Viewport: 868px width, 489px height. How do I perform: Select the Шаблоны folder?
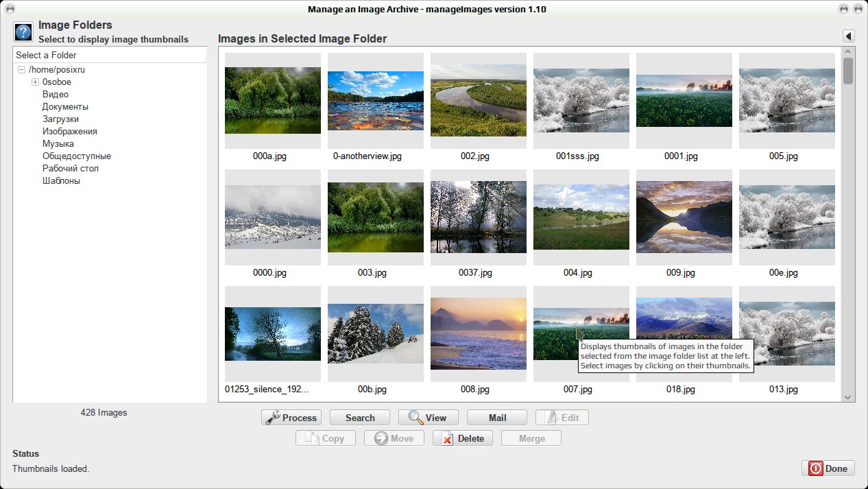pyautogui.click(x=61, y=181)
